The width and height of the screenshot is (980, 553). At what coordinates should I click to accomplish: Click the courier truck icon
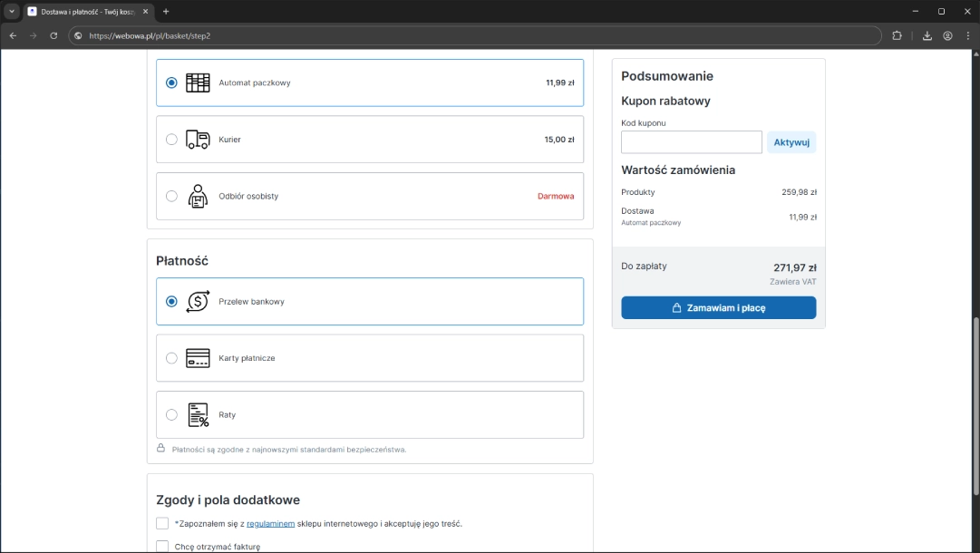click(198, 140)
